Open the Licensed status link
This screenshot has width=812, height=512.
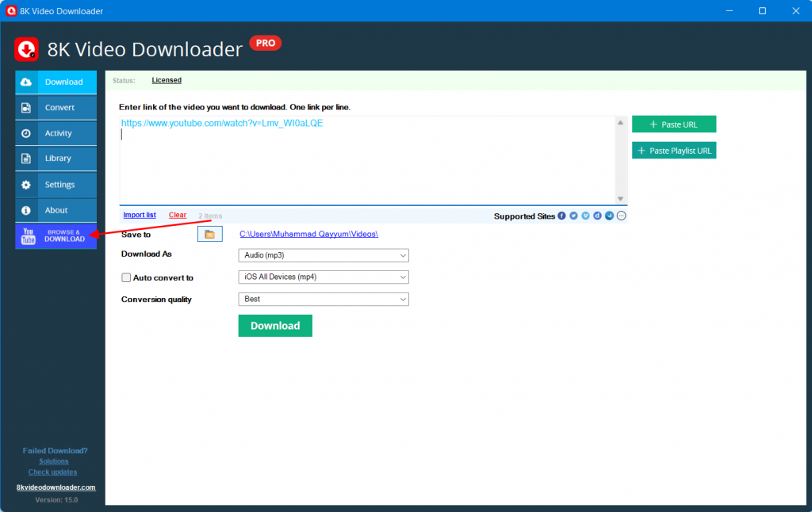(167, 80)
